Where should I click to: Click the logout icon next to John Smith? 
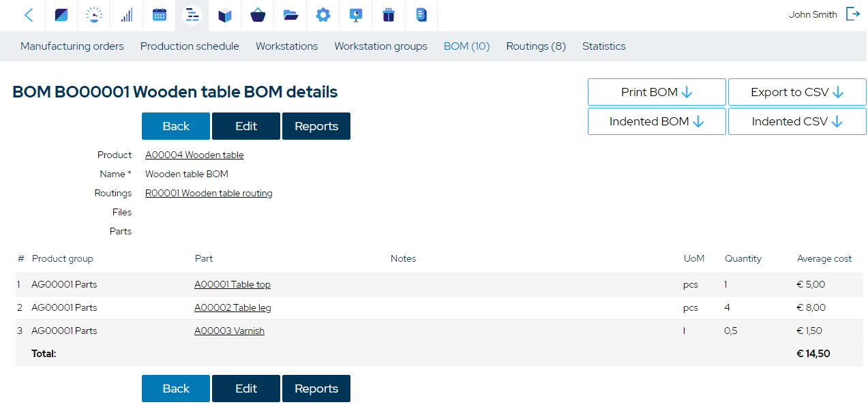point(852,14)
